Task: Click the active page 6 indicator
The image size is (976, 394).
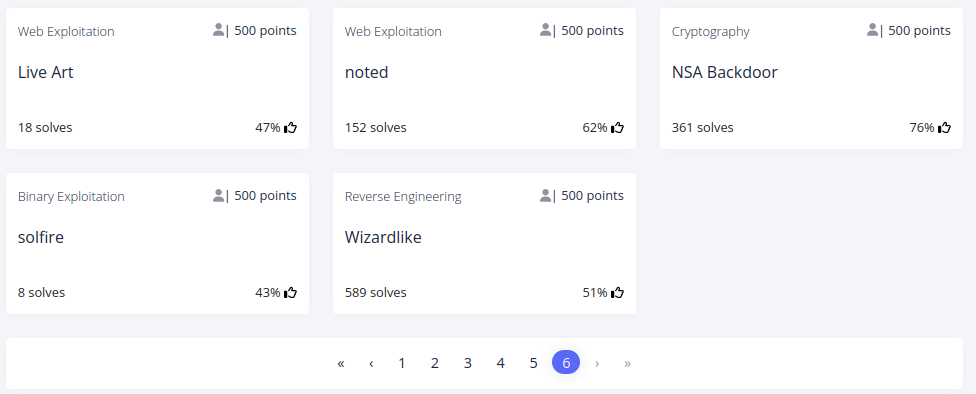Action: [566, 362]
